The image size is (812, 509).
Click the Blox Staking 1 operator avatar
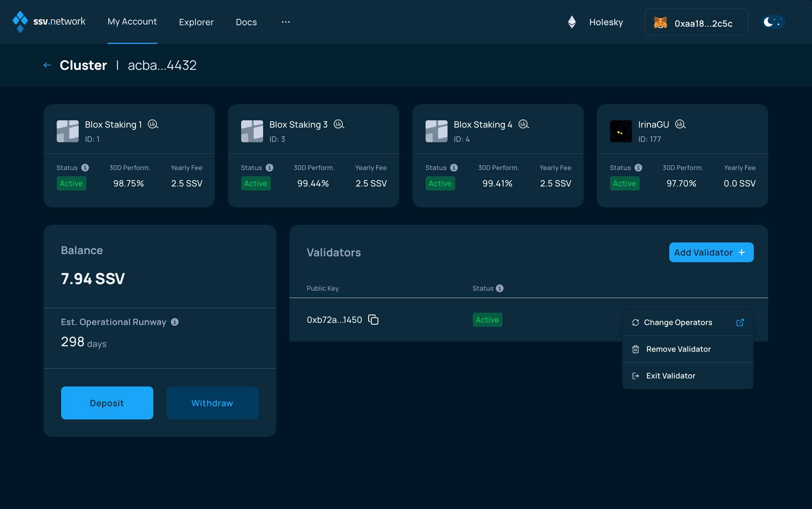(x=68, y=131)
